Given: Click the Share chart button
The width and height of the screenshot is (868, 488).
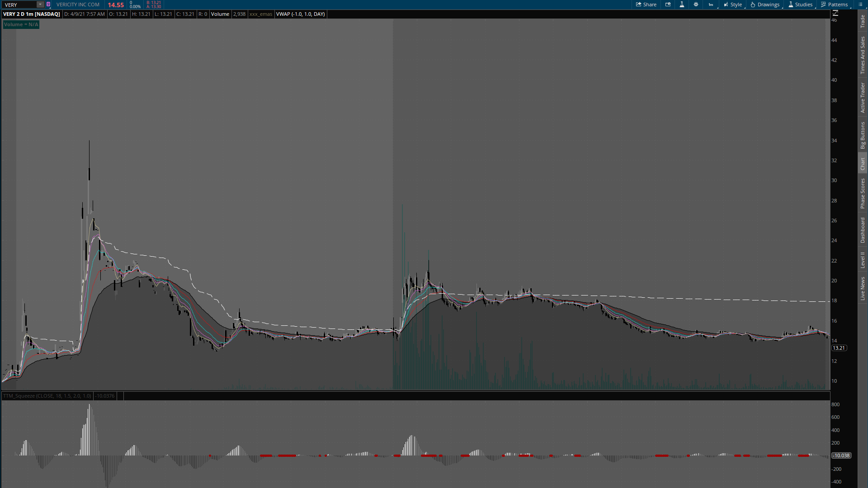Looking at the screenshot, I should click(646, 5).
